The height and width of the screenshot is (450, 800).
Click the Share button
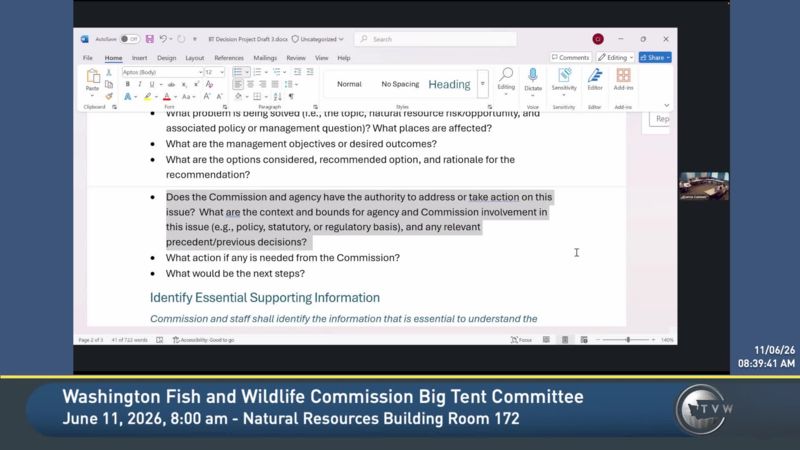click(655, 58)
